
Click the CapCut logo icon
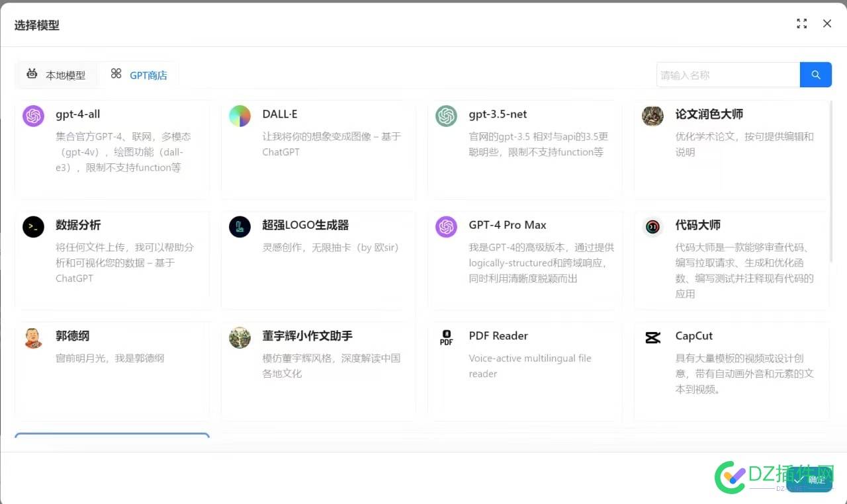[x=652, y=338]
